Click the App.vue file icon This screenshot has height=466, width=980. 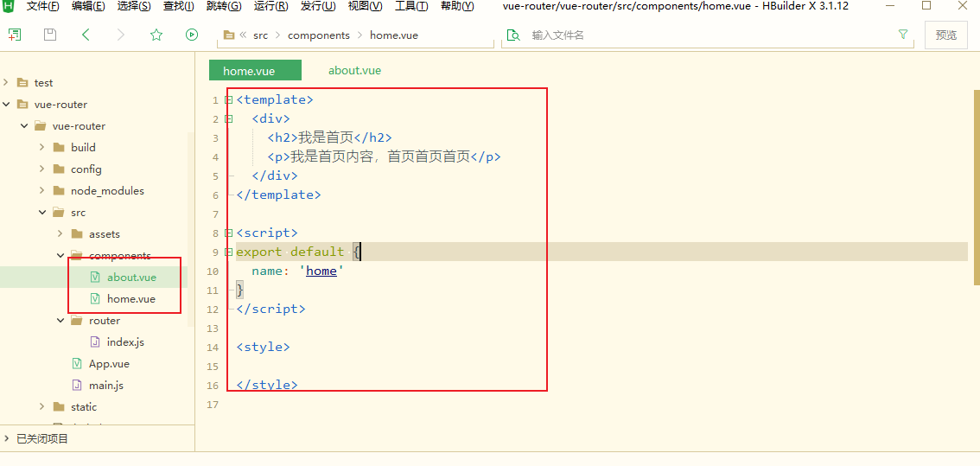(x=77, y=363)
